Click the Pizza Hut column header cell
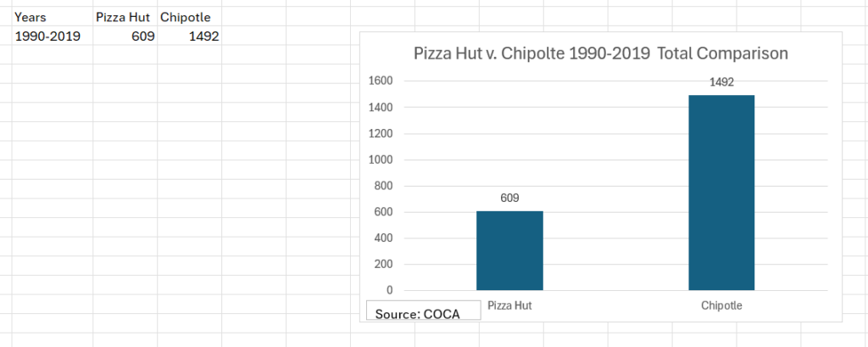The width and height of the screenshot is (868, 347). [123, 17]
